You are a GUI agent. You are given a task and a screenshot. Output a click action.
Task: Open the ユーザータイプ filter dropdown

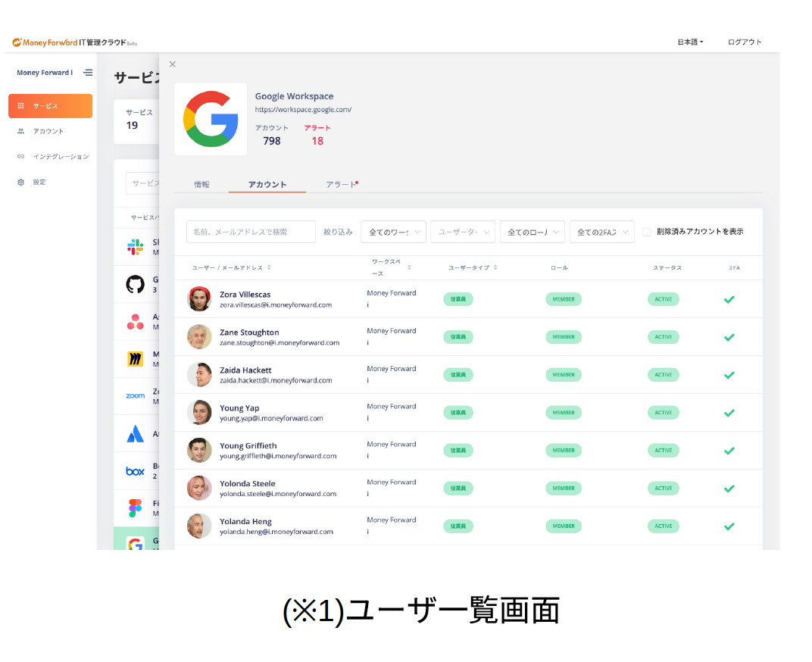coord(463,232)
